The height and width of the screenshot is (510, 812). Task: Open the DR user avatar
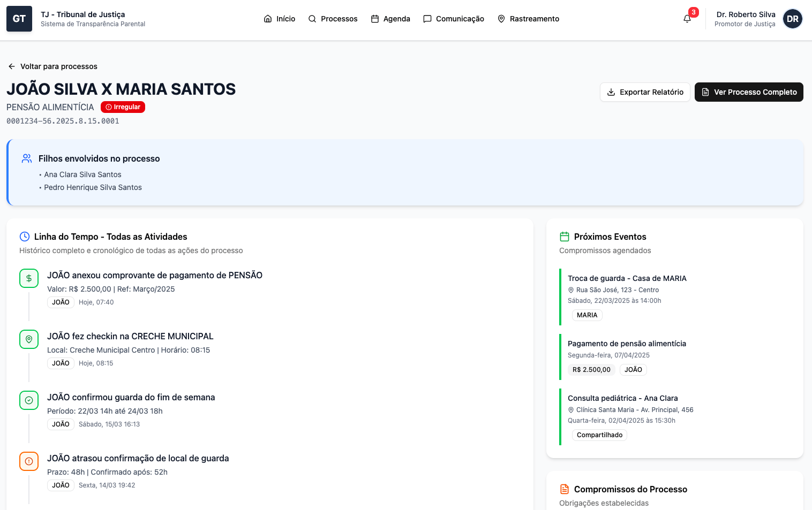click(x=792, y=19)
